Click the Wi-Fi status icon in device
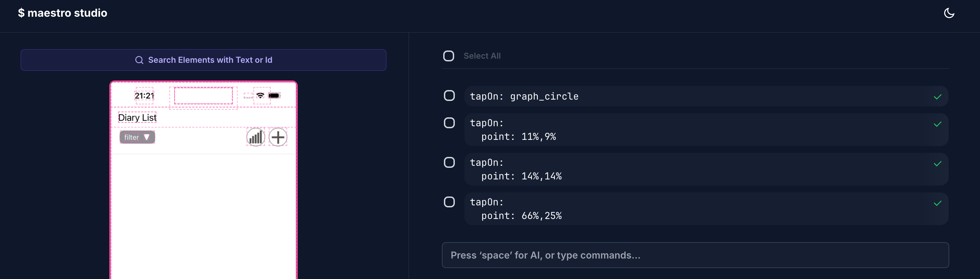980x279 pixels. click(260, 96)
